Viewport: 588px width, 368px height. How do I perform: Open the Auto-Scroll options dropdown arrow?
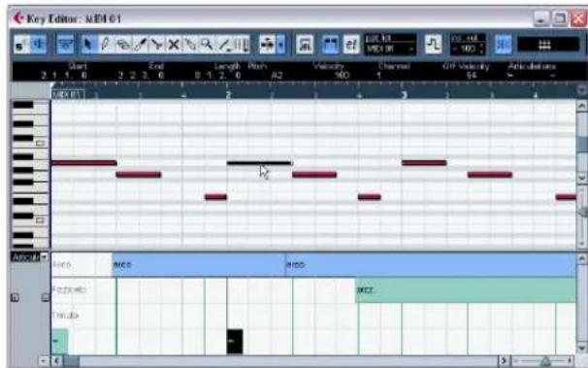click(280, 45)
